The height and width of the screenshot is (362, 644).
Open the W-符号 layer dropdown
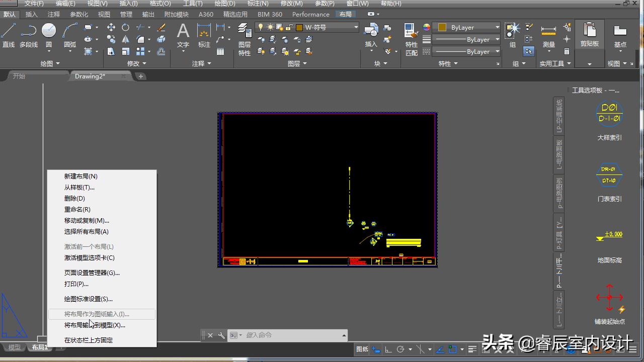click(x=356, y=27)
